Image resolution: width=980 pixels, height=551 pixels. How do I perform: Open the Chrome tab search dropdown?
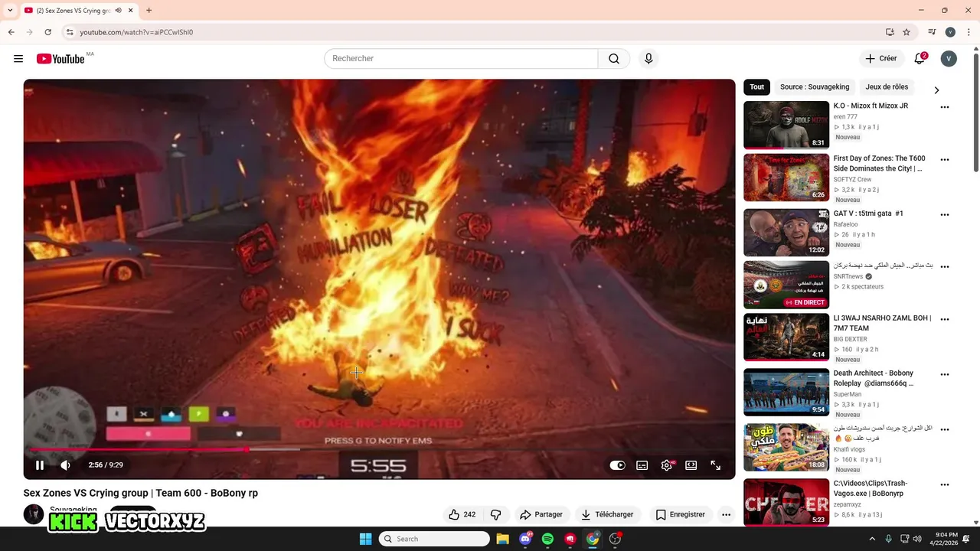tap(10, 11)
